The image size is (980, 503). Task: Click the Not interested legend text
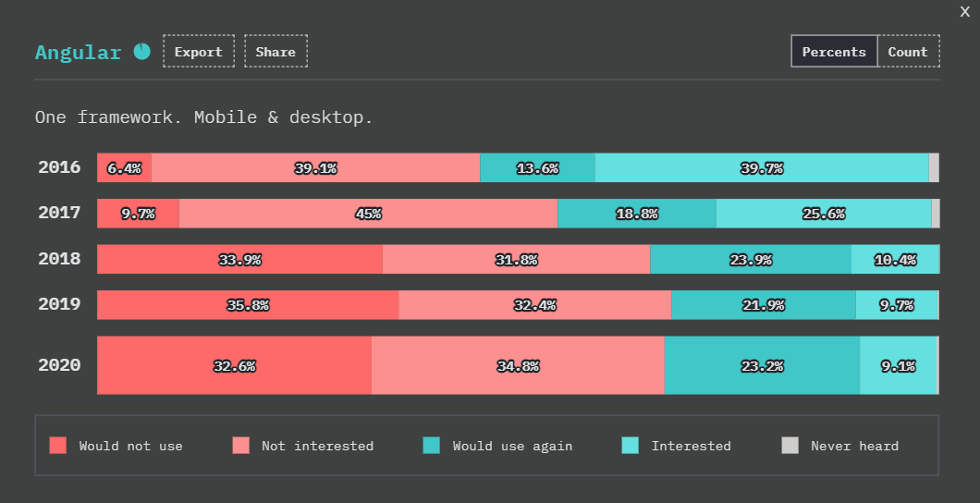[x=317, y=447]
